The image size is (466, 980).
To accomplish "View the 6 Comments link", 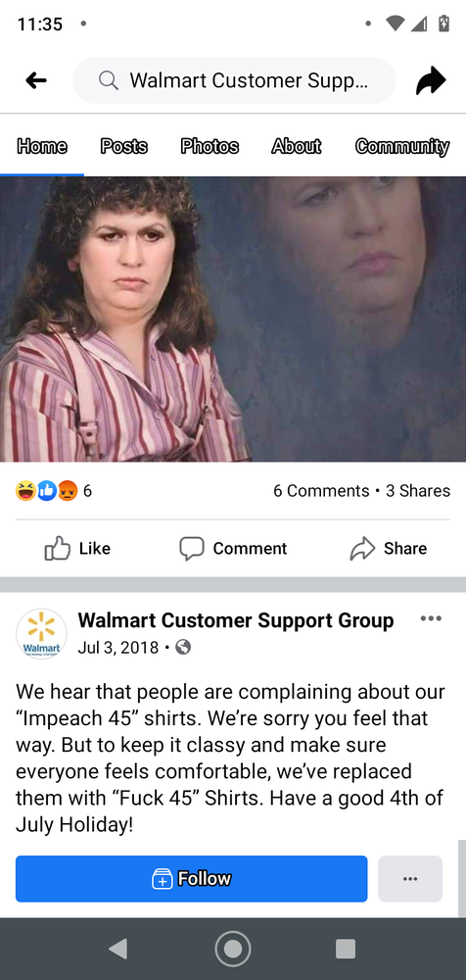I will pos(321,491).
